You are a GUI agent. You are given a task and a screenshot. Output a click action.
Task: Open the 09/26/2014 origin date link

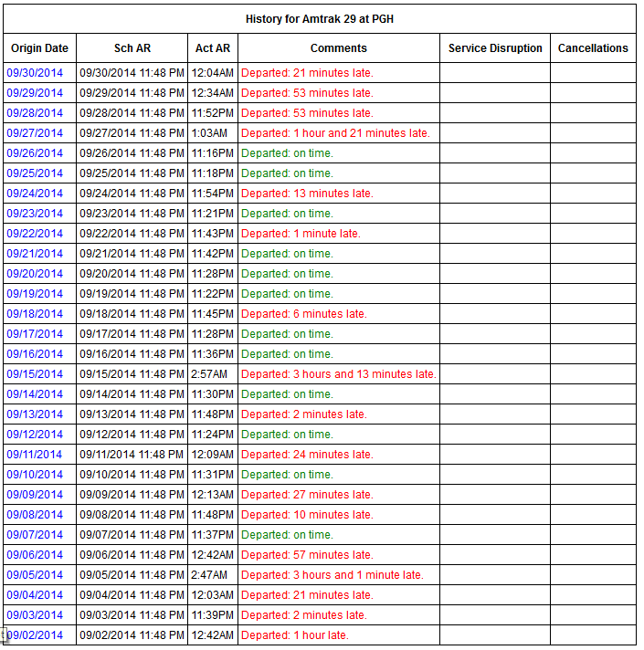click(35, 153)
